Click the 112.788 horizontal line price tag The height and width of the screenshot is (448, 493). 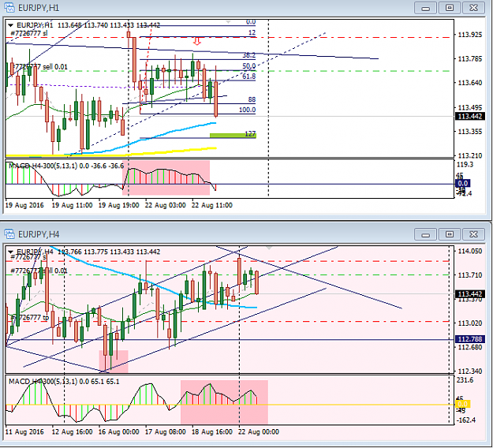point(470,339)
